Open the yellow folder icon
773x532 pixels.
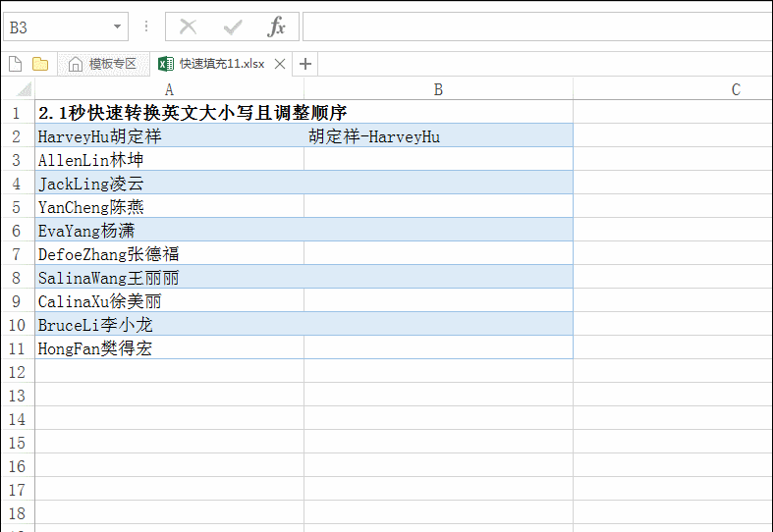point(40,64)
